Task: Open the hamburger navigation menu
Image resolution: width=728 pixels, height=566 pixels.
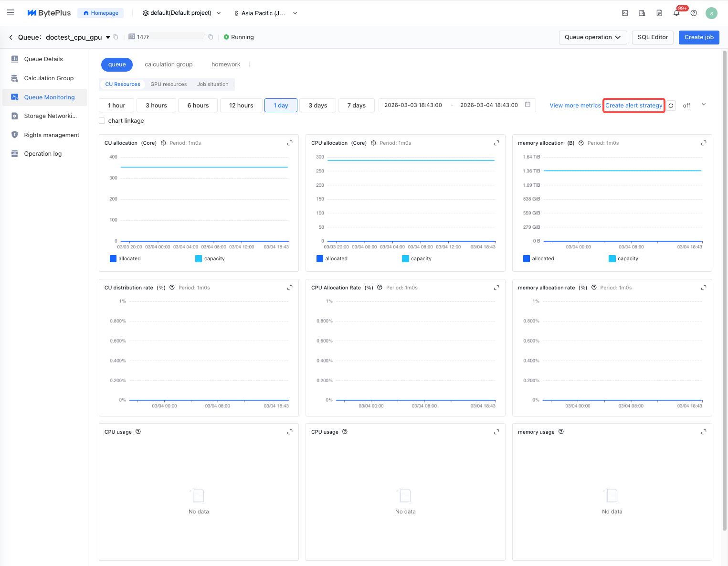Action: [11, 13]
